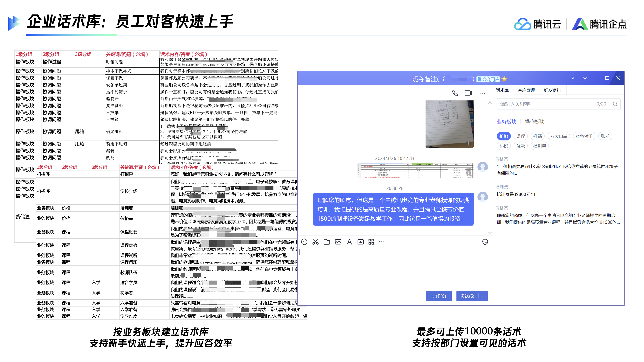Open the title bar dropdown chevron
Image resolution: width=644 pixels, height=362 pixels.
(x=585, y=78)
